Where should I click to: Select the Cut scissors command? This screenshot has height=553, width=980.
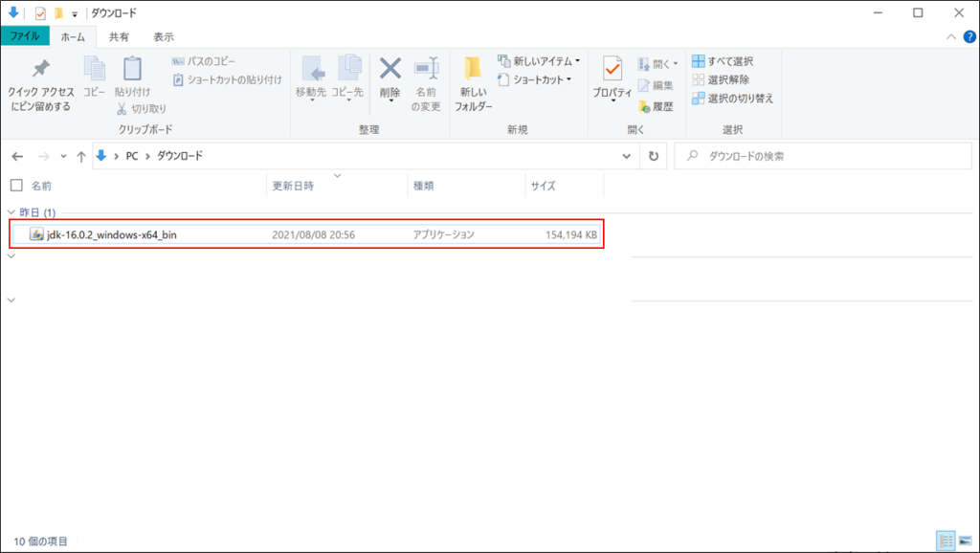pos(142,109)
